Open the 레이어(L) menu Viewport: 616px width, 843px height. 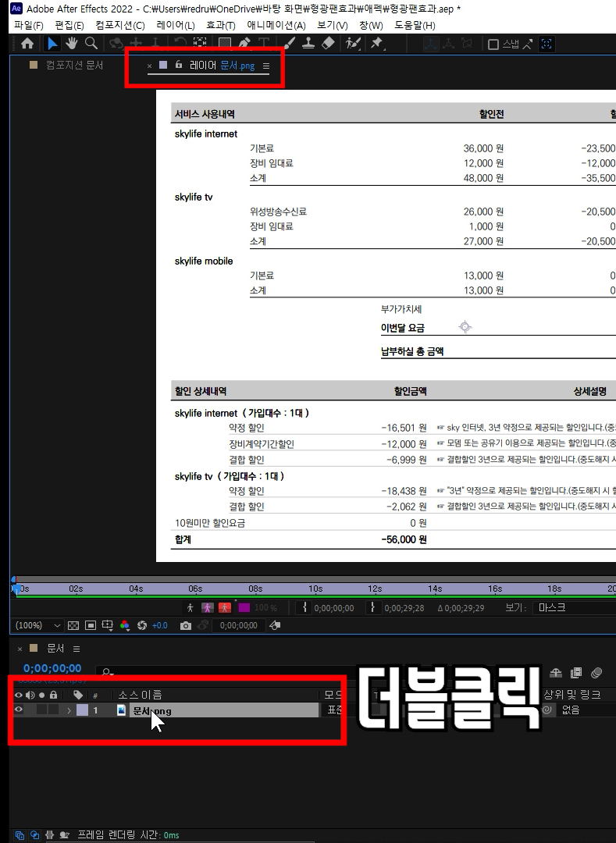click(x=175, y=25)
